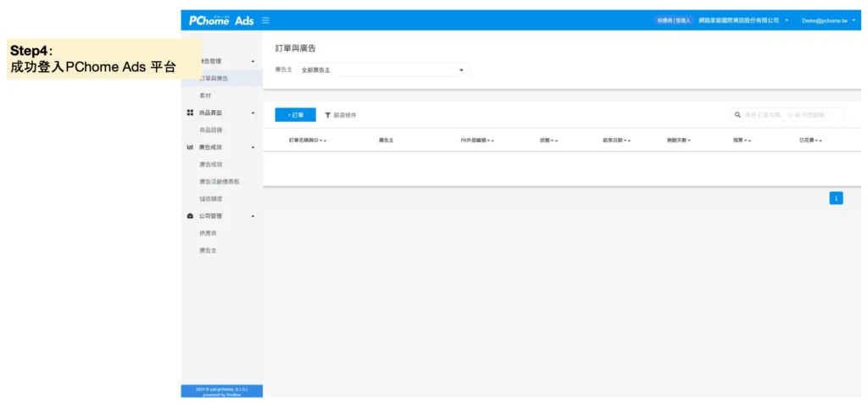Screen dimensions: 868x403
Task: Sort by the PA外部編號 column
Action: [x=477, y=141]
